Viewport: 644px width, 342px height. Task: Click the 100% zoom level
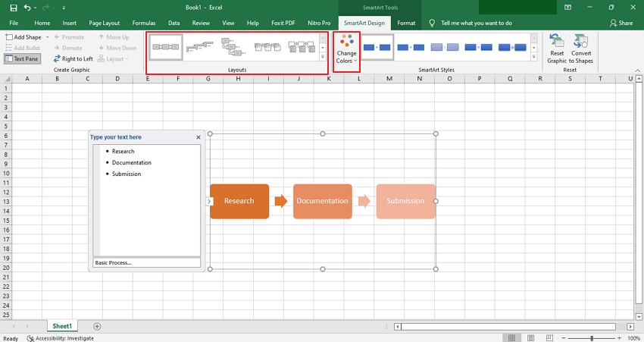point(633,338)
